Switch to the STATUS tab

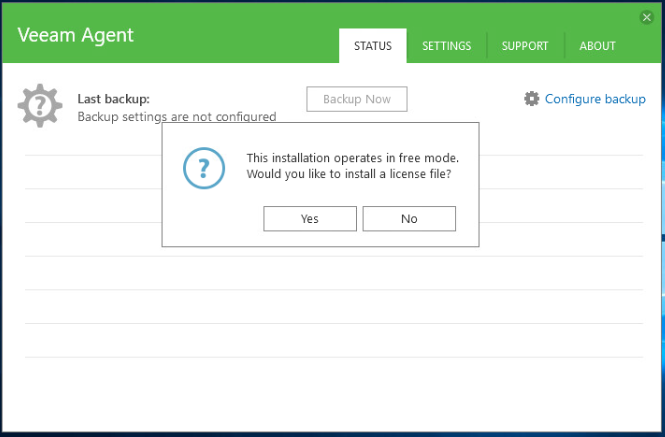click(373, 46)
